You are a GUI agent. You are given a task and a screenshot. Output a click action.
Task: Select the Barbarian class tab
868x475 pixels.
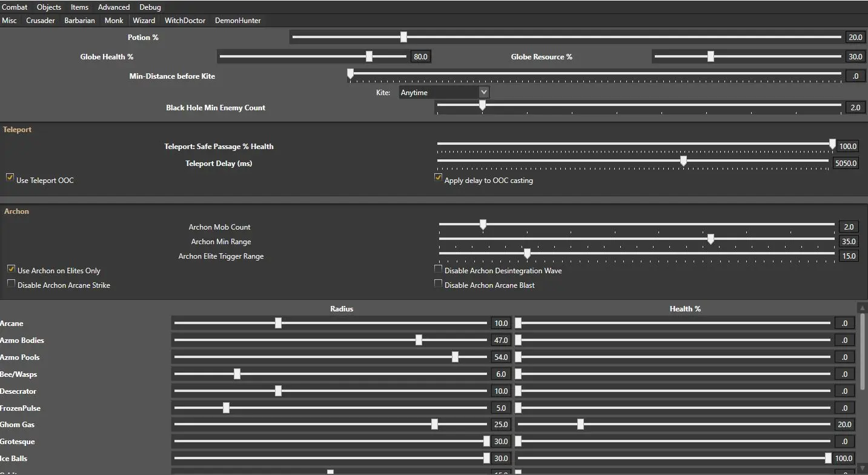pyautogui.click(x=79, y=21)
